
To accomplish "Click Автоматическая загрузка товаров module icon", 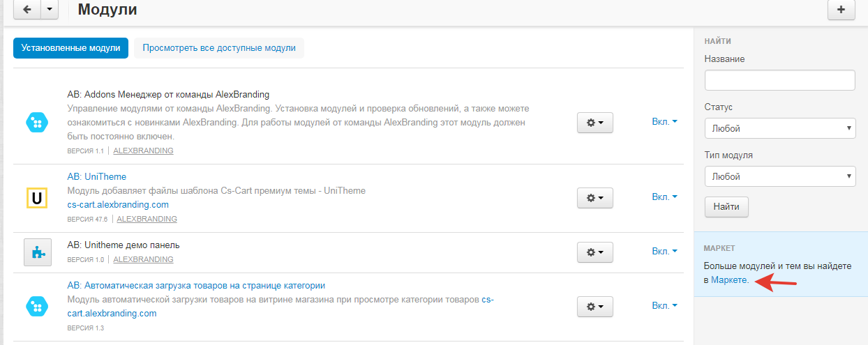I will pyautogui.click(x=37, y=307).
